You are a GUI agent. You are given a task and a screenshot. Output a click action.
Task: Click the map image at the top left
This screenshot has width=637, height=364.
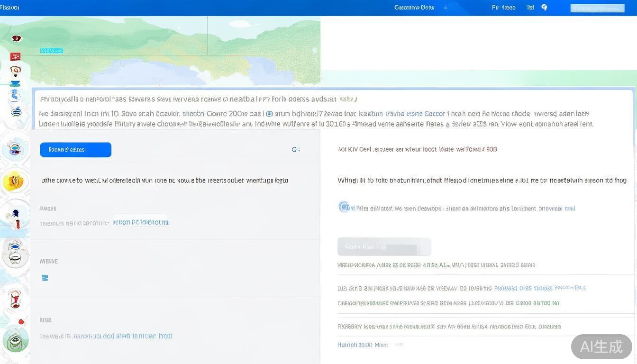click(161, 50)
